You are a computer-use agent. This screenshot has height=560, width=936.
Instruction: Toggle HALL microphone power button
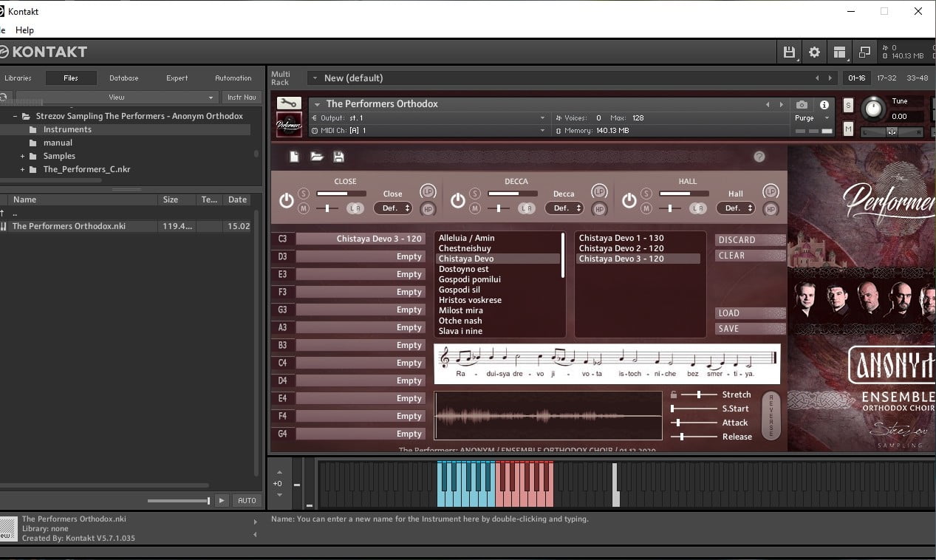coord(629,200)
